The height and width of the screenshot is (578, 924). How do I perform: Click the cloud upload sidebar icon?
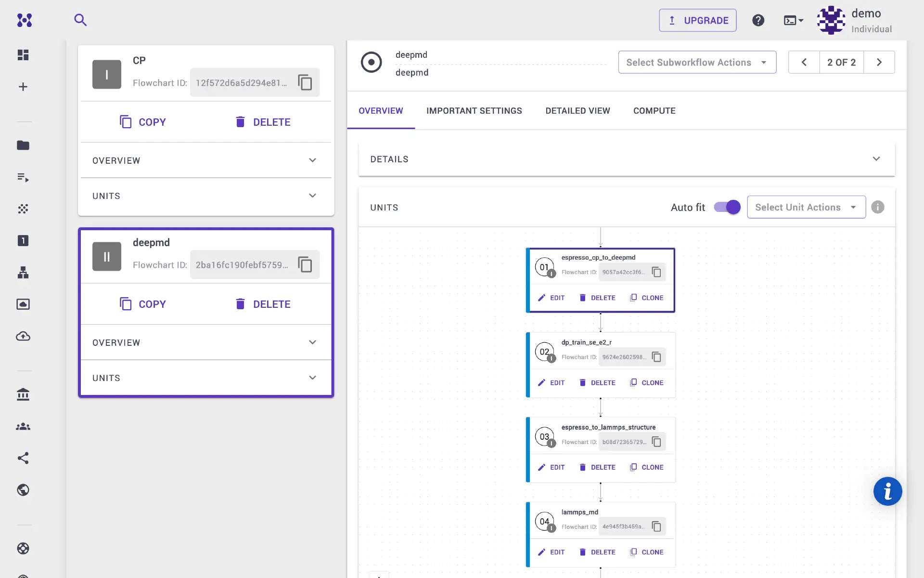pyautogui.click(x=23, y=336)
